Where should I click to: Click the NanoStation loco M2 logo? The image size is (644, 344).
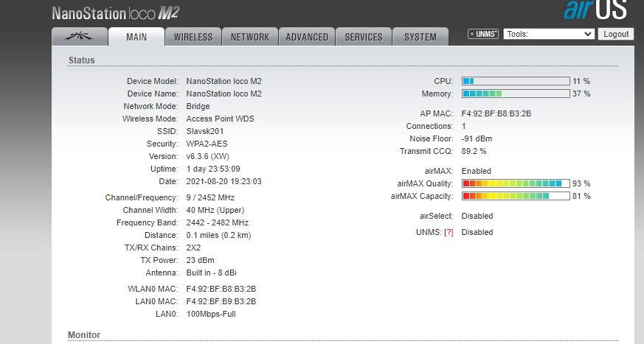[x=116, y=13]
